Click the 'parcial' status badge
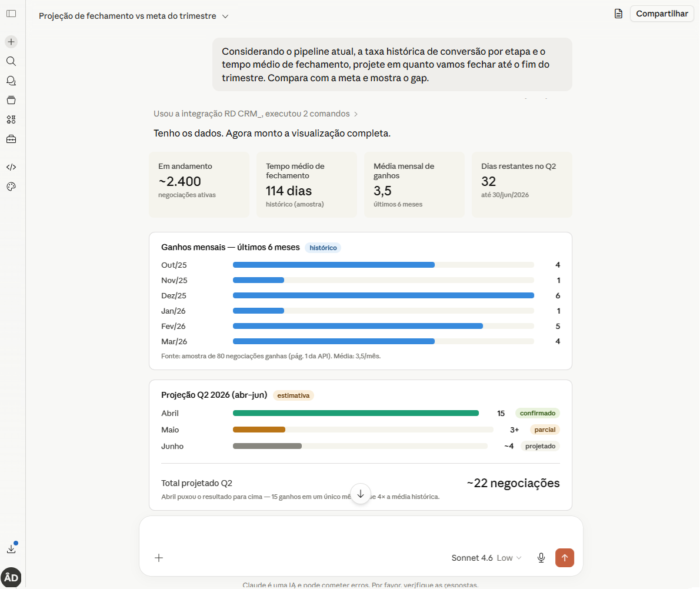This screenshot has height=589, width=700. pyautogui.click(x=545, y=430)
